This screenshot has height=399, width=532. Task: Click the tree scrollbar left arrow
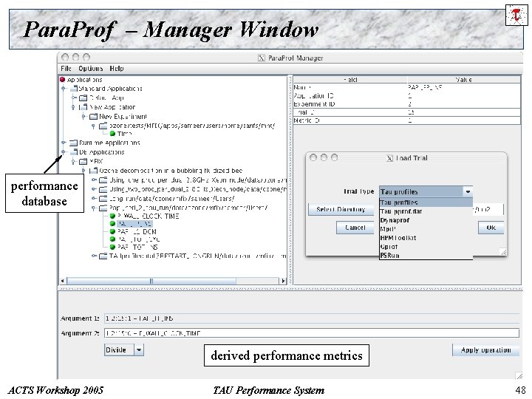coord(62,281)
